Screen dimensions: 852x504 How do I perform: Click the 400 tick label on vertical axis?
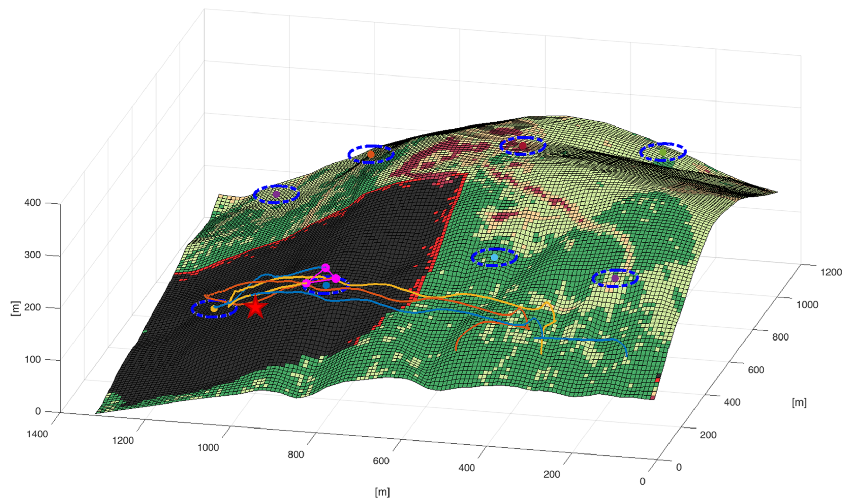click(x=32, y=203)
